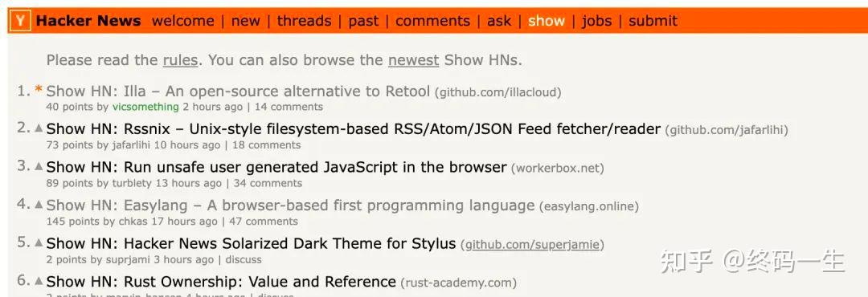868x297 pixels.
Task: View the past stories page
Action: pos(363,21)
